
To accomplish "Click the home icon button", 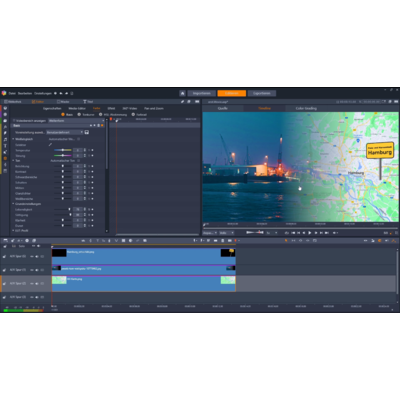I will pos(182,93).
